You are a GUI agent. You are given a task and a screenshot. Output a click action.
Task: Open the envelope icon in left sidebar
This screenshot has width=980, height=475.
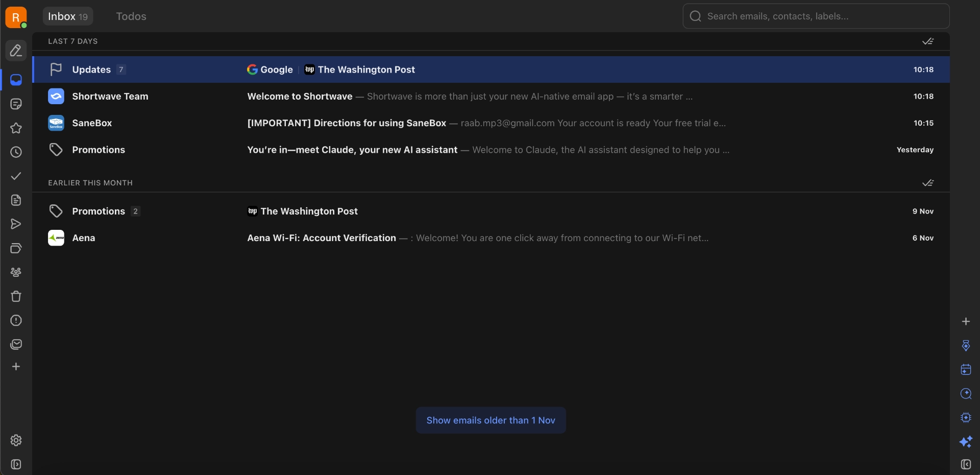click(x=16, y=344)
